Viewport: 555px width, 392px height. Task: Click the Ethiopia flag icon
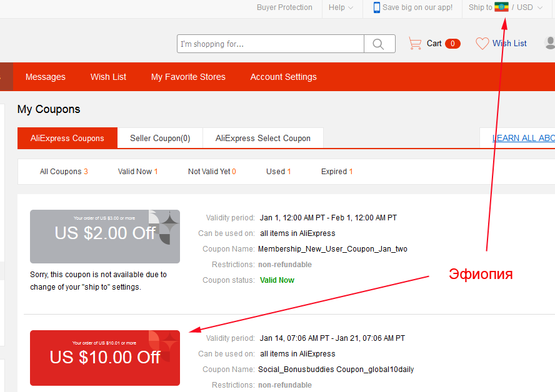coord(501,7)
